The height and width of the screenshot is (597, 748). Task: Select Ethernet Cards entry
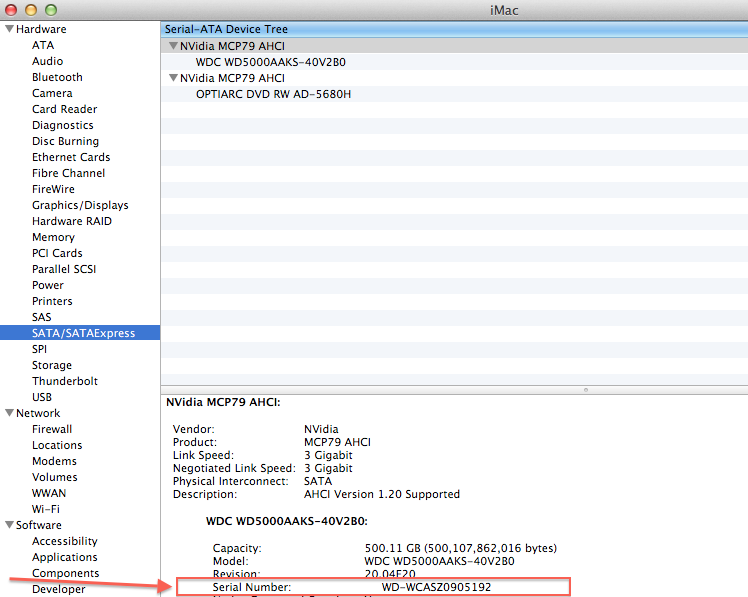coord(71,157)
